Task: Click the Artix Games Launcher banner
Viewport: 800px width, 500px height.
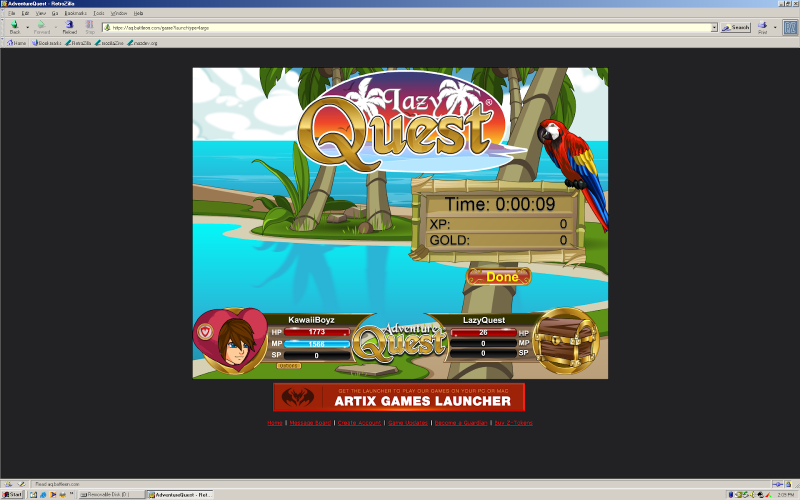Action: pyautogui.click(x=398, y=397)
